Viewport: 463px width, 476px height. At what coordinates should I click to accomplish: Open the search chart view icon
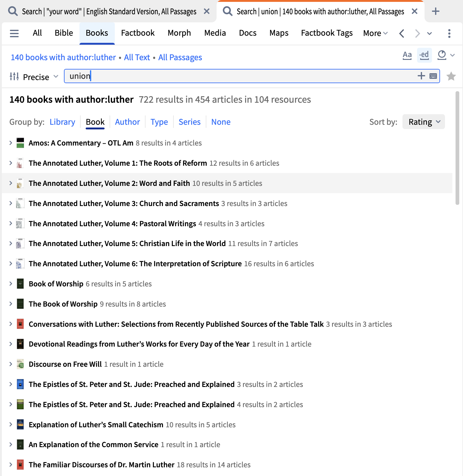[x=442, y=55]
